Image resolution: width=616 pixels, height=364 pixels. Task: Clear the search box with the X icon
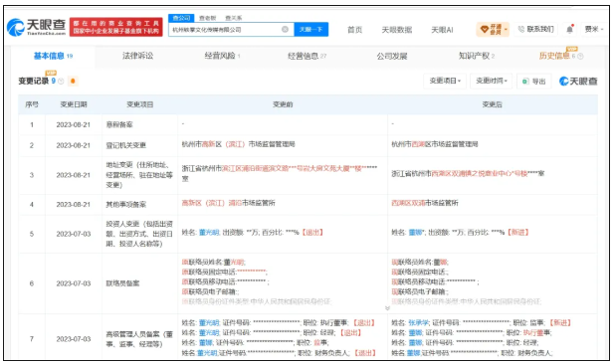pyautogui.click(x=286, y=29)
